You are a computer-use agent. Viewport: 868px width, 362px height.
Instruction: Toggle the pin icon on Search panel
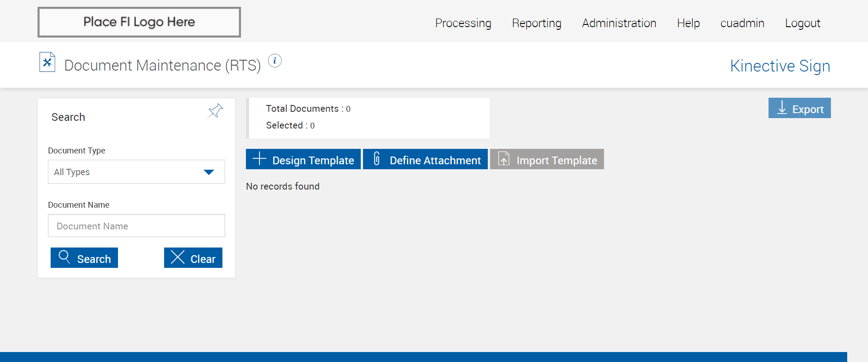click(215, 111)
